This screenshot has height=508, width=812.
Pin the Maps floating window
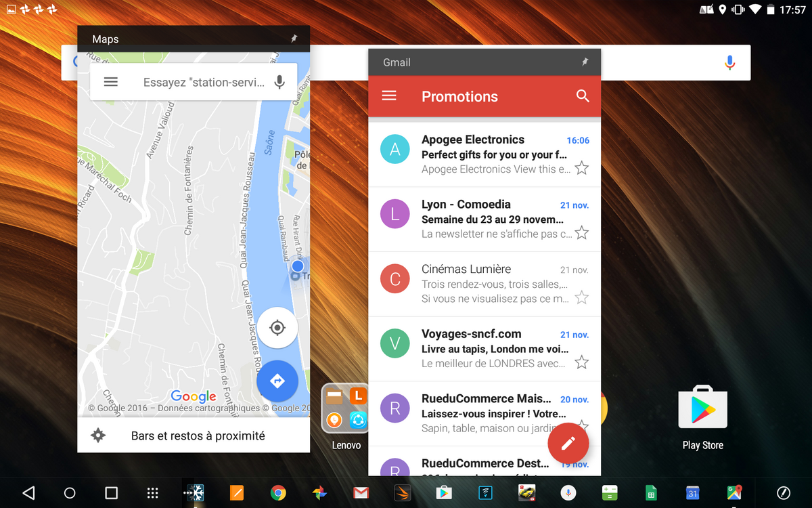pyautogui.click(x=294, y=39)
